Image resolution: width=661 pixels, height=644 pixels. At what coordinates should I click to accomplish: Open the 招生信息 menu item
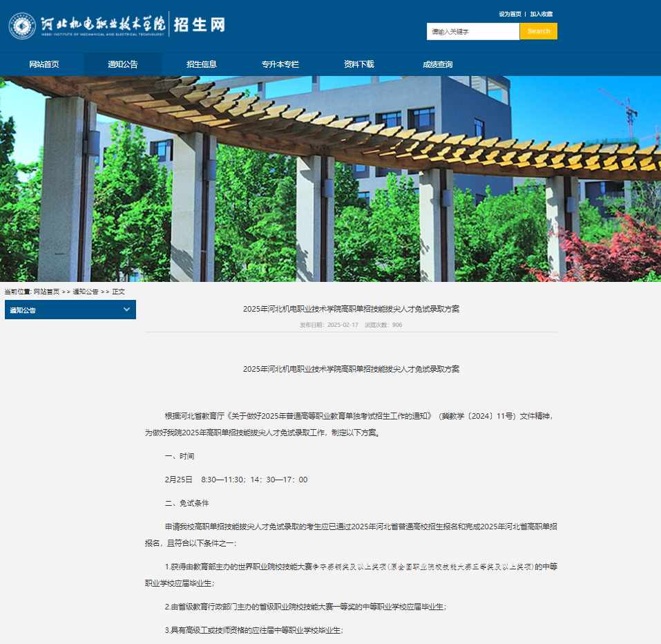(201, 64)
